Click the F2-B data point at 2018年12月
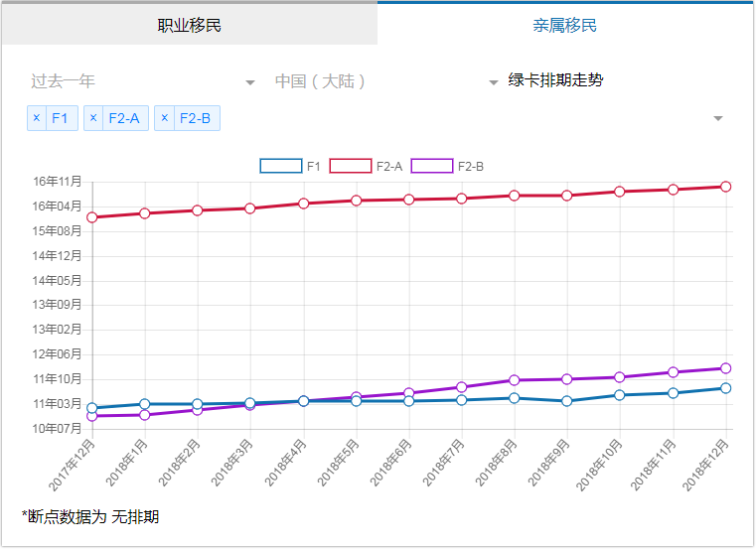Screen dimensions: 756x550 [x=726, y=368]
